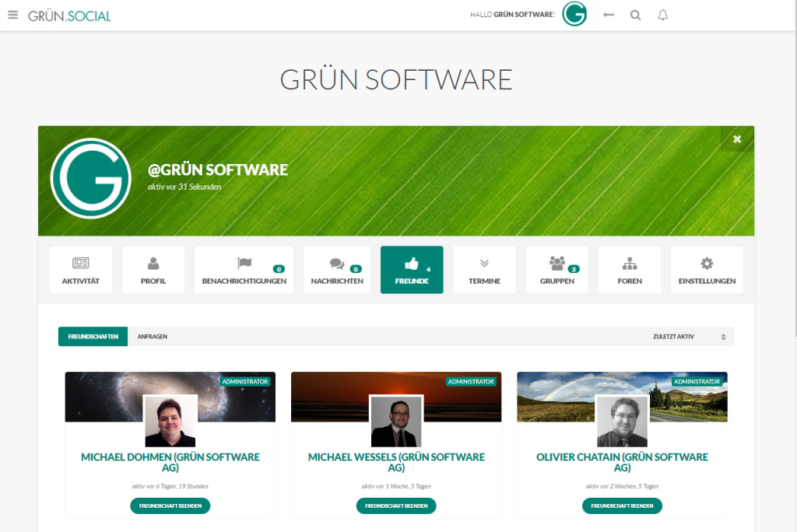Click Michael Wessels' profile photo
Viewport: 797px width, 532px height.
click(396, 422)
